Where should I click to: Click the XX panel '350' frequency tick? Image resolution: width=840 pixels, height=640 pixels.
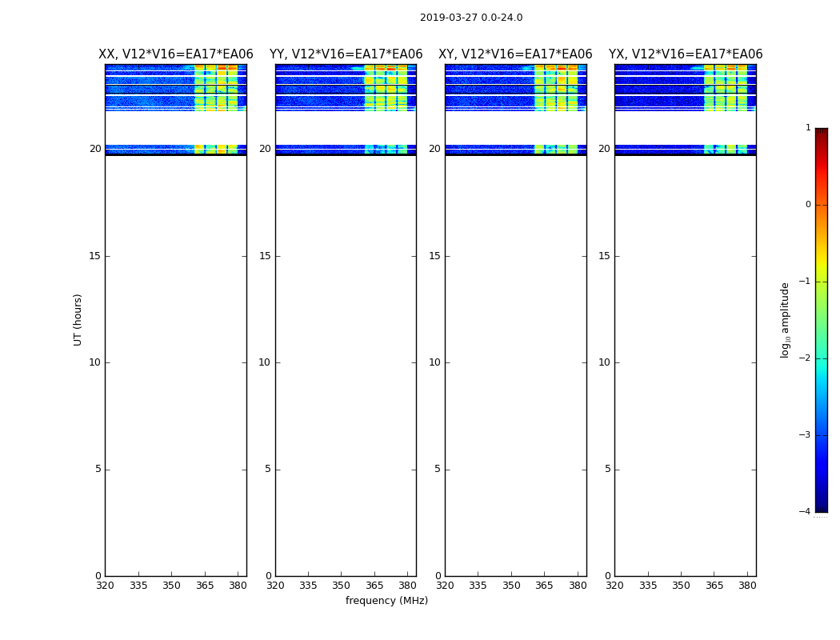(x=171, y=586)
